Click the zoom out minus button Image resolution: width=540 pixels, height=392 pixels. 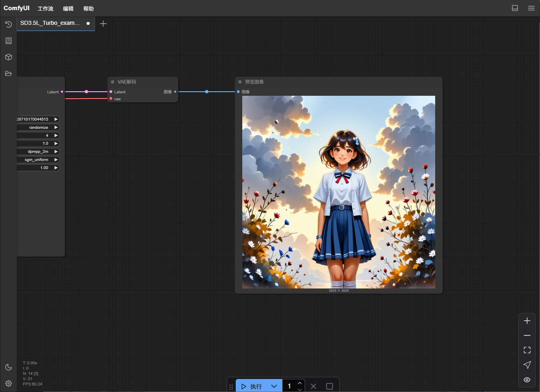[x=527, y=335]
